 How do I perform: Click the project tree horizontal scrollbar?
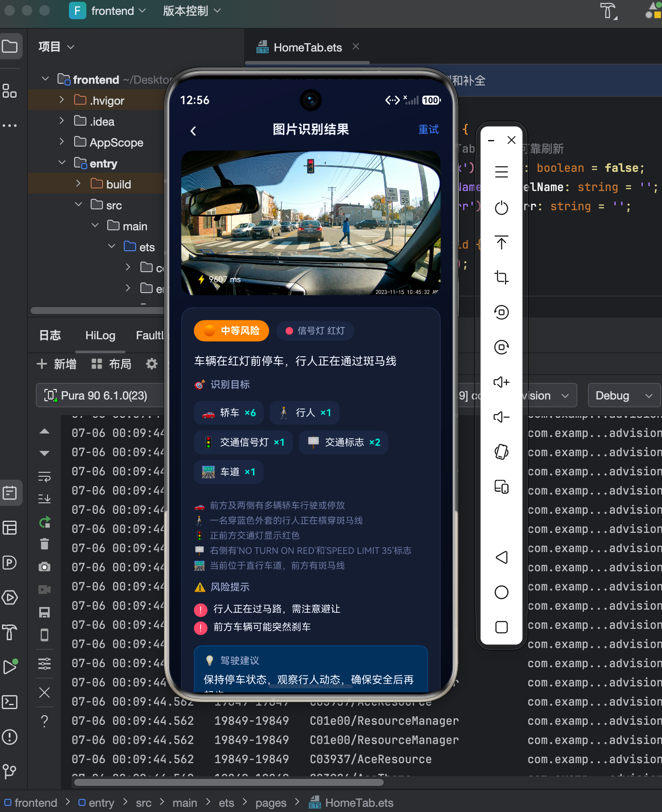coord(97,310)
